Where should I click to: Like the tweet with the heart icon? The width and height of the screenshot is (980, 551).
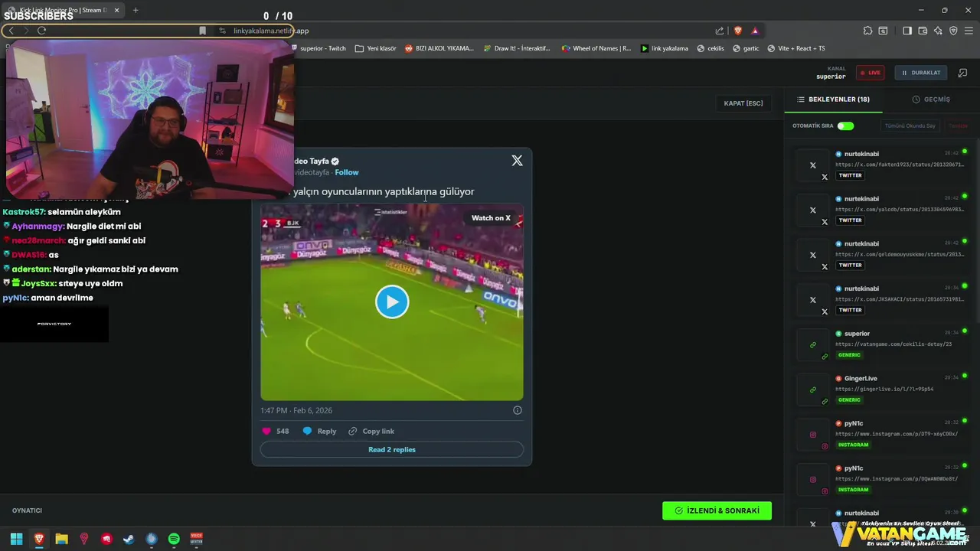(x=266, y=431)
